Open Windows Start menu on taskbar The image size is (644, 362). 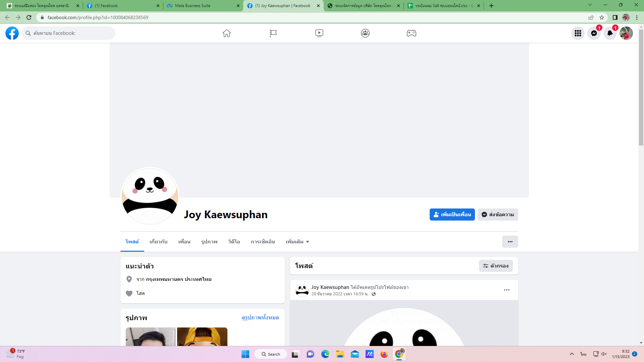pyautogui.click(x=245, y=354)
